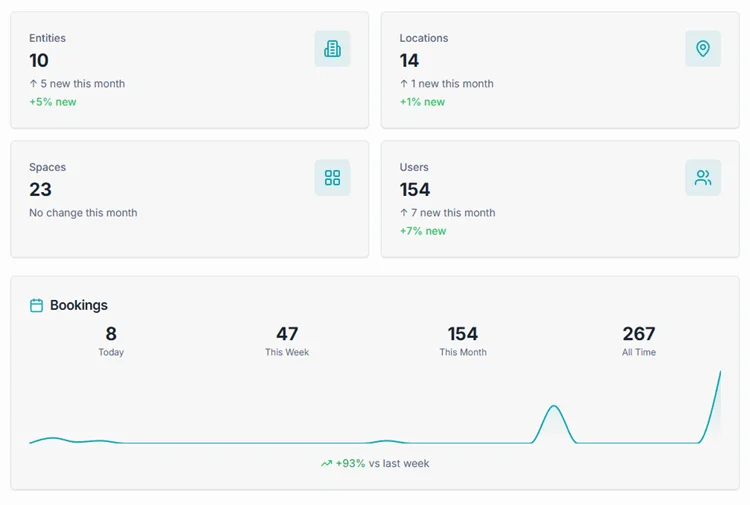
Task: Select the Users card showing 154
Action: pos(559,199)
